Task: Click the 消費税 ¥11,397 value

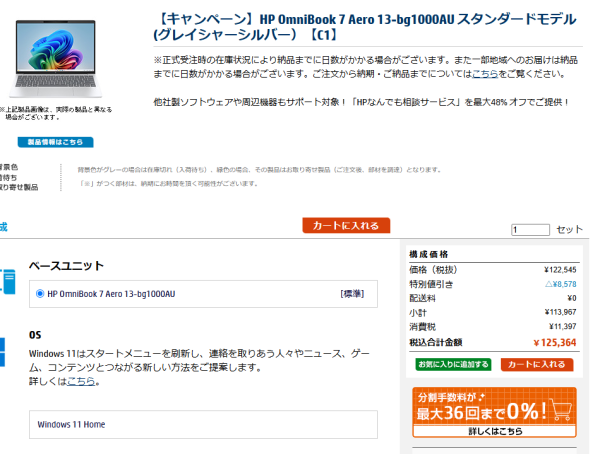Action: click(562, 327)
